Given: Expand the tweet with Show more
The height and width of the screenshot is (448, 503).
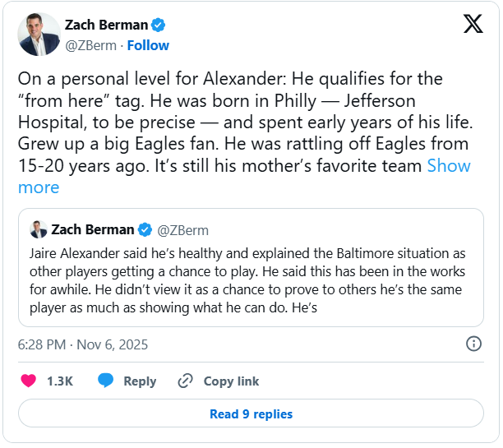Looking at the screenshot, I should tap(449, 166).
